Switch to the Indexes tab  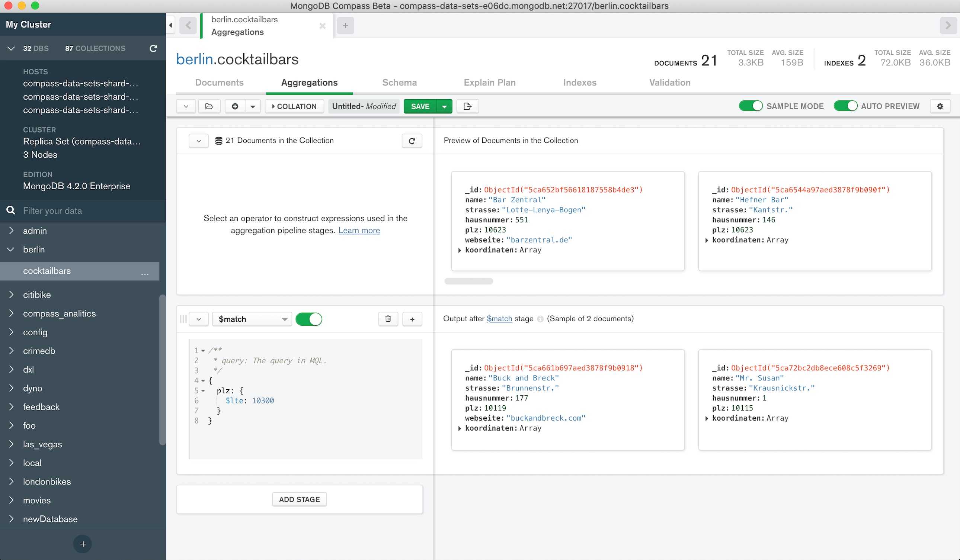[x=579, y=82]
